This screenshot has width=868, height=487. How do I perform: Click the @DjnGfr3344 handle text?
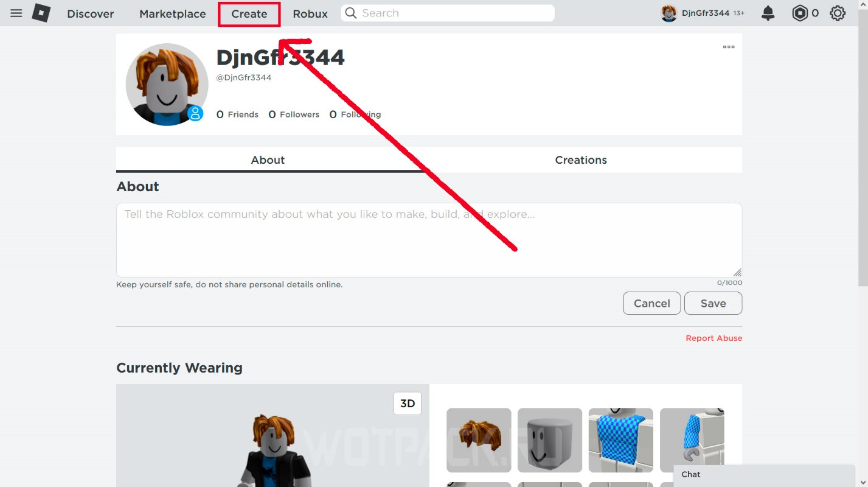[x=244, y=77]
